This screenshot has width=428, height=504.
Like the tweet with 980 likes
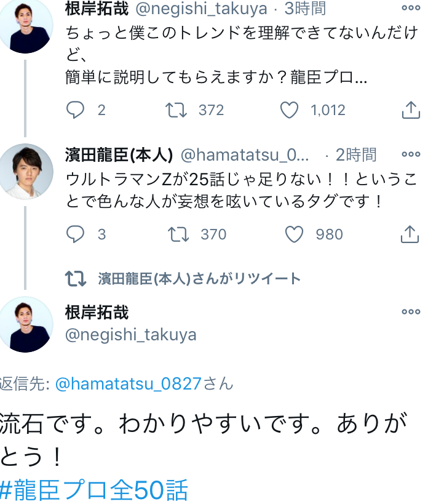click(x=295, y=234)
